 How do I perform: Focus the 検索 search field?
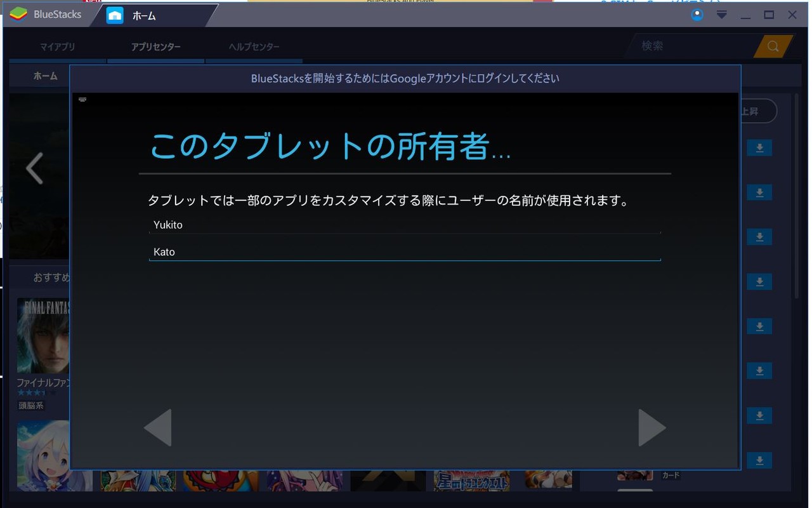(x=691, y=46)
